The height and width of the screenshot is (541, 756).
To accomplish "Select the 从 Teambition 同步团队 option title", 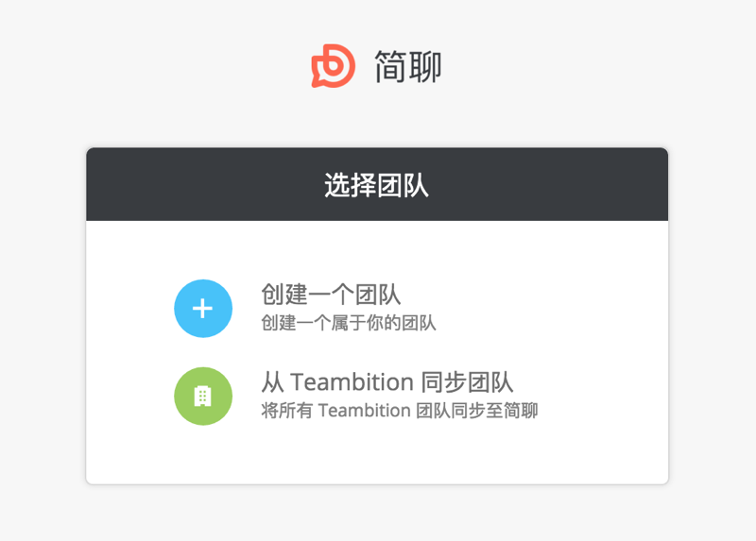I will click(387, 382).
